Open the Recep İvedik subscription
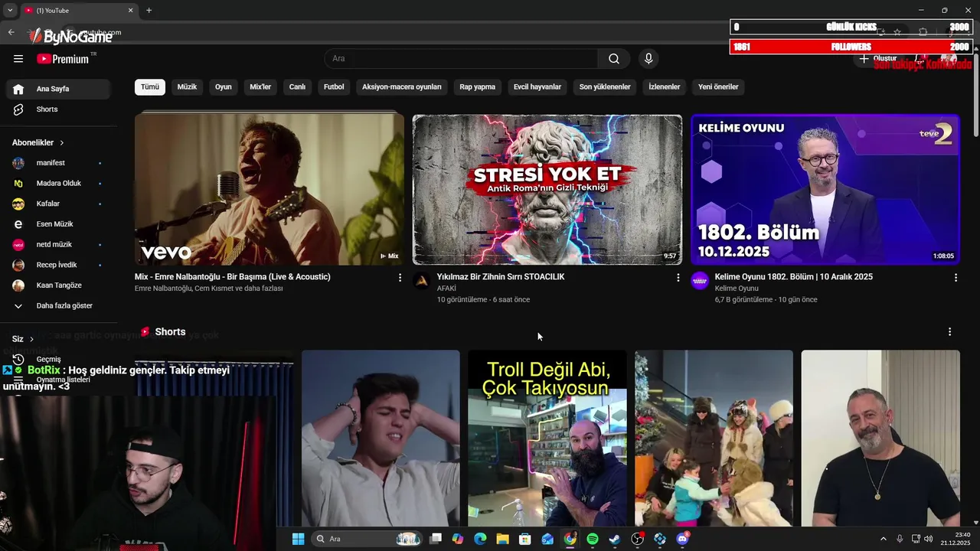 58,265
